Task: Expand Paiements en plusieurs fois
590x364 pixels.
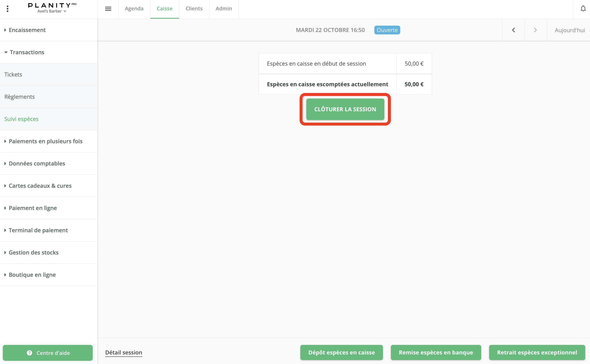Action: 45,141
